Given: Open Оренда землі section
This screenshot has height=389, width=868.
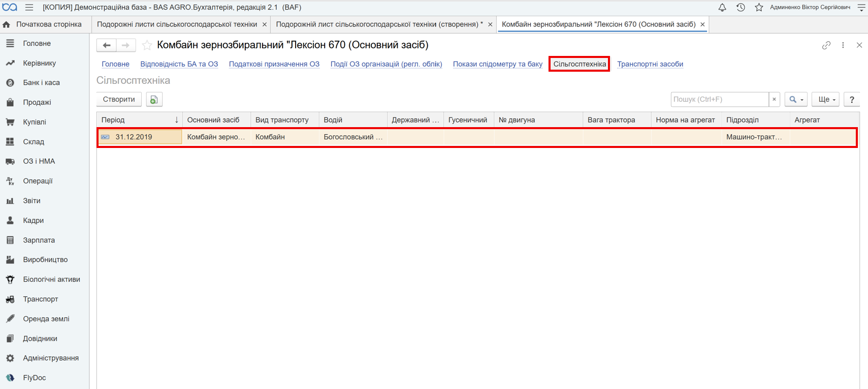Looking at the screenshot, I should (x=46, y=318).
